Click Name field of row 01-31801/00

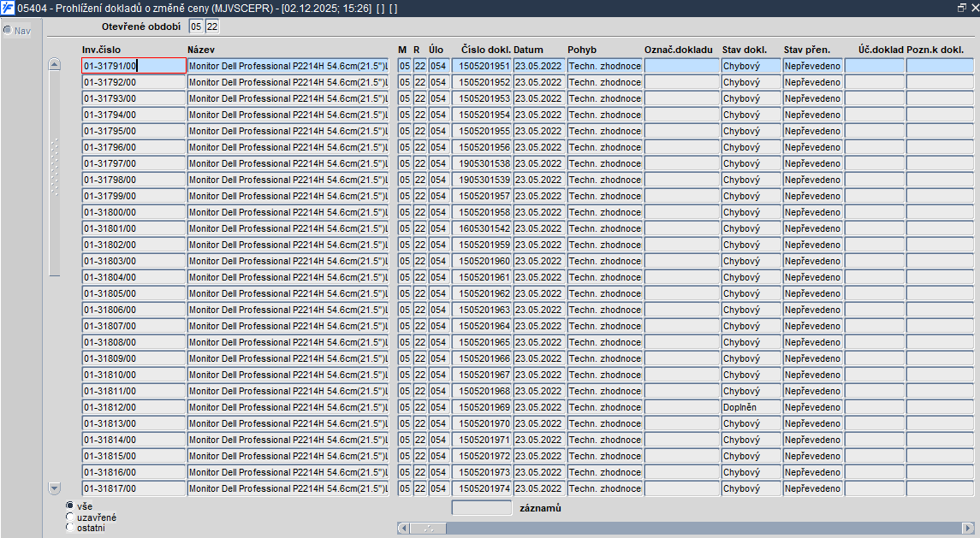pyautogui.click(x=288, y=228)
